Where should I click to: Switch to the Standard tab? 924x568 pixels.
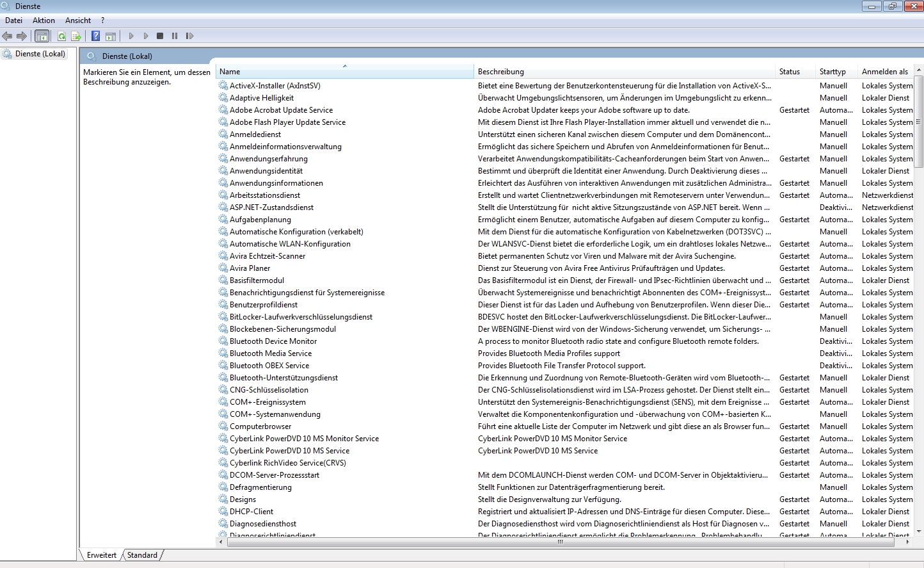coord(142,555)
